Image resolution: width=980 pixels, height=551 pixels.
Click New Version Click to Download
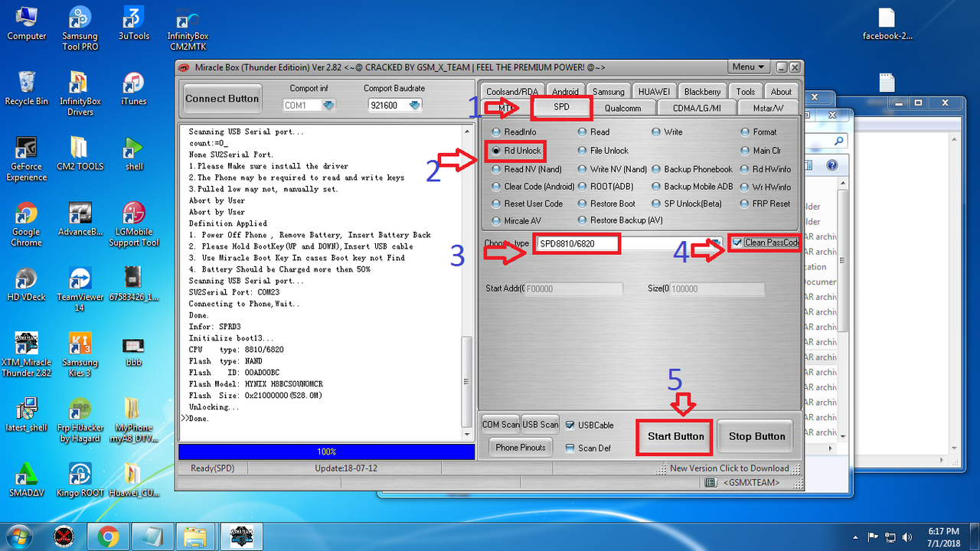(x=729, y=468)
